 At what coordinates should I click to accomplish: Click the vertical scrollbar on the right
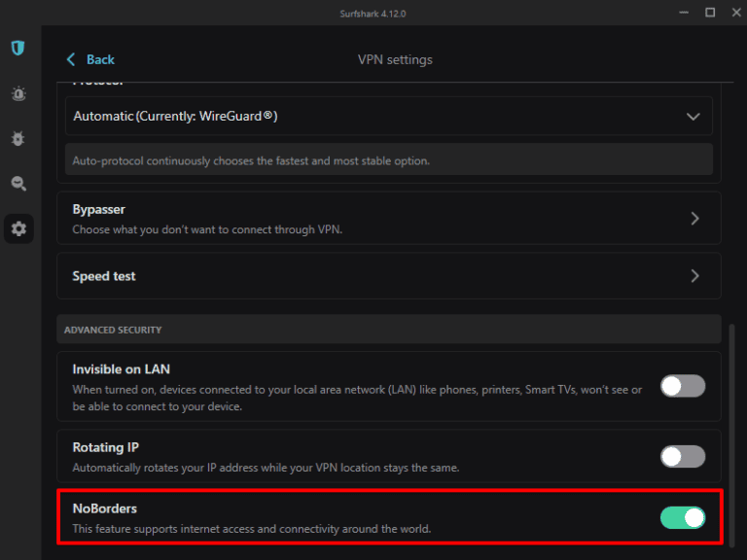click(731, 436)
